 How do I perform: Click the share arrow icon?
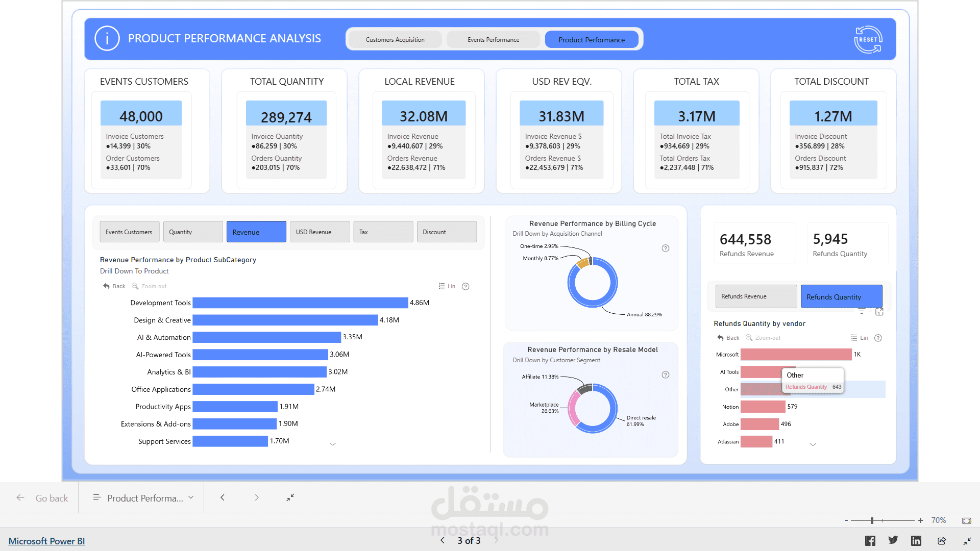(942, 541)
